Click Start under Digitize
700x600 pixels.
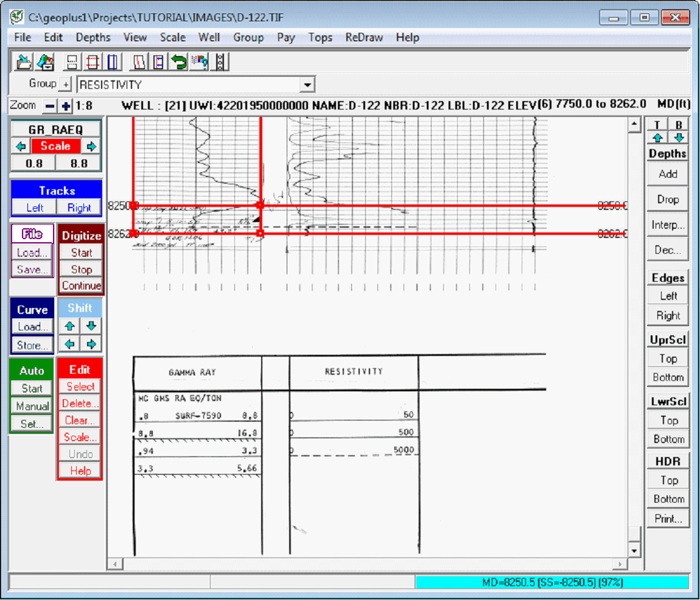pos(82,253)
